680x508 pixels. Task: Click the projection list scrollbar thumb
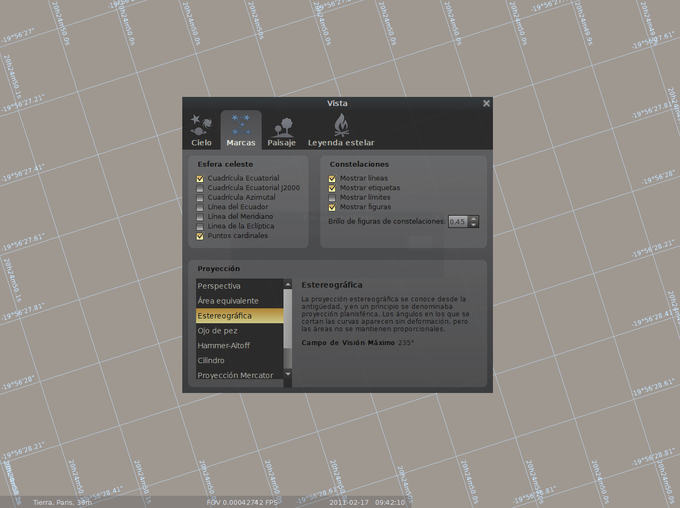click(288, 318)
